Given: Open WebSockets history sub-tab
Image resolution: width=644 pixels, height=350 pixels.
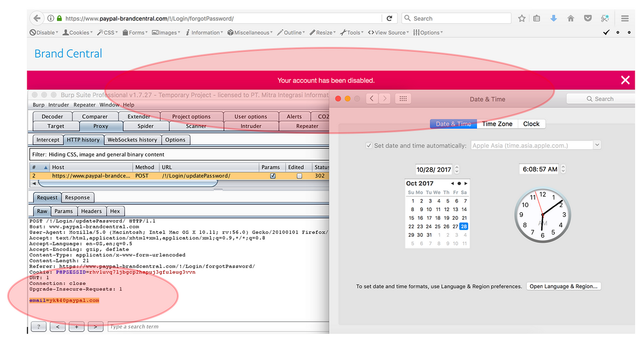Looking at the screenshot, I should pyautogui.click(x=132, y=140).
